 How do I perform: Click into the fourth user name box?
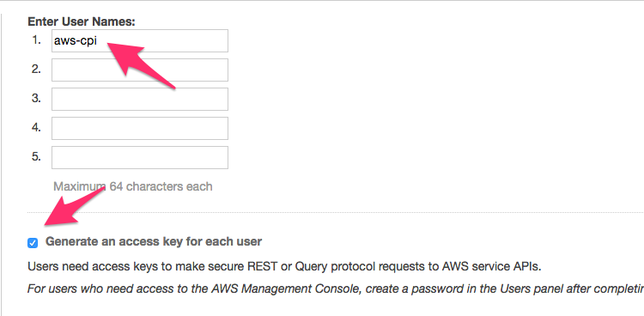click(x=140, y=128)
